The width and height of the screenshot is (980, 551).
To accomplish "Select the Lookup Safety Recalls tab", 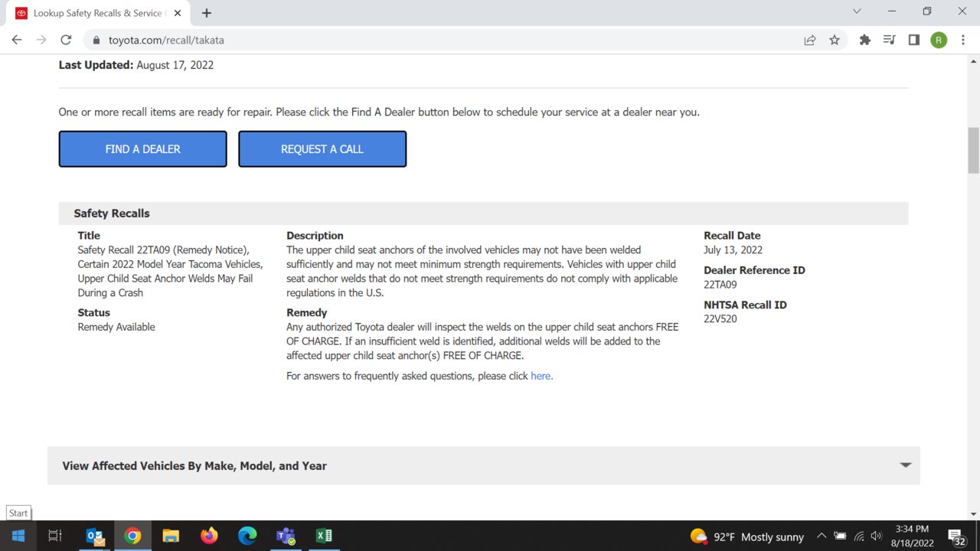I will 99,13.
